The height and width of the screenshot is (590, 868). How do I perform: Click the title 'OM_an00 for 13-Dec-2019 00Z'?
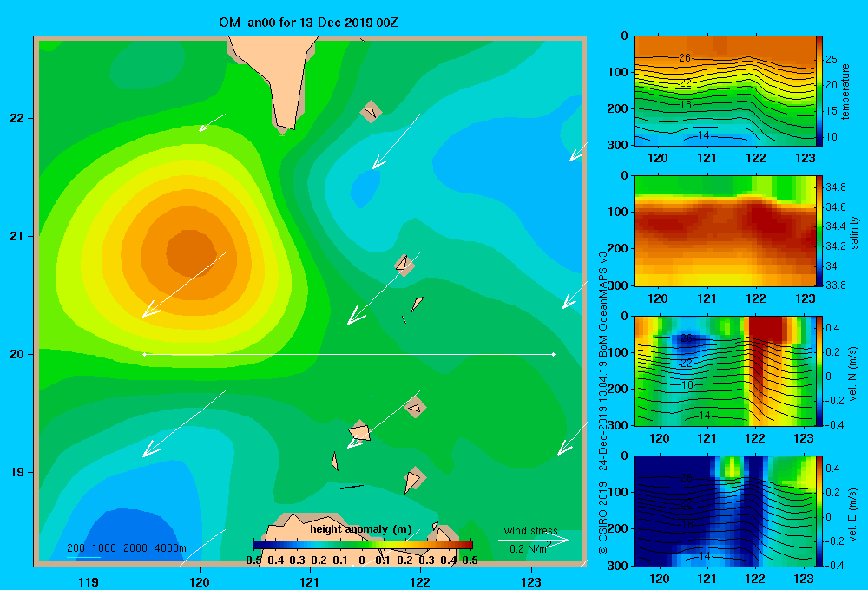[x=308, y=23]
